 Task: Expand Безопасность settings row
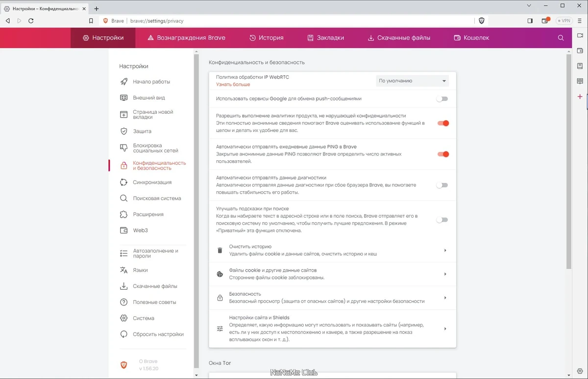332,298
